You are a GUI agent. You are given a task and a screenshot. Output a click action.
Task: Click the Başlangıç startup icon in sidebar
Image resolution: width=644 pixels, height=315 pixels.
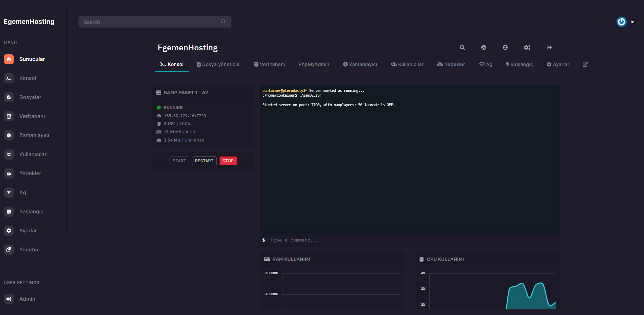9,212
